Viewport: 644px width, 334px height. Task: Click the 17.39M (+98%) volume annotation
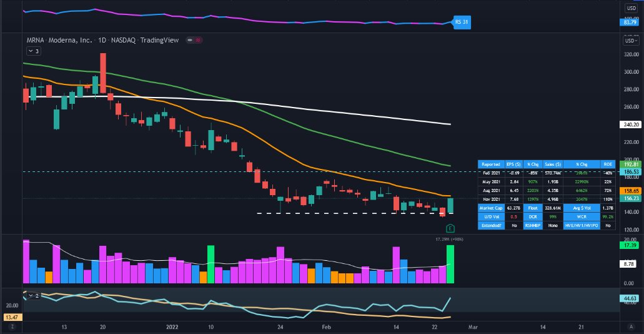[450, 239]
